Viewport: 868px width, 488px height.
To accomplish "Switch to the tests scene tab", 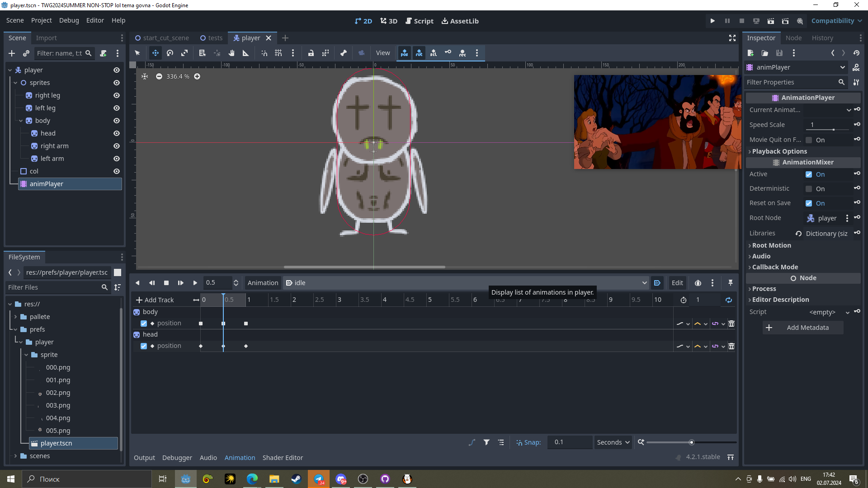I will pos(212,38).
